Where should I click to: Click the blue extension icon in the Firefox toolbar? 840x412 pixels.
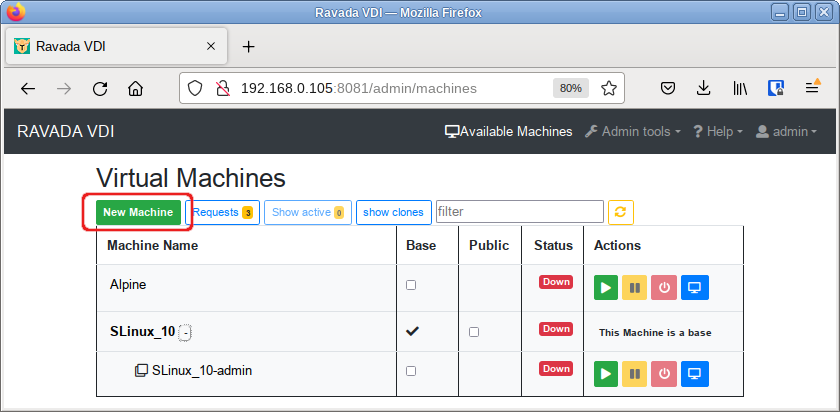[x=776, y=88]
